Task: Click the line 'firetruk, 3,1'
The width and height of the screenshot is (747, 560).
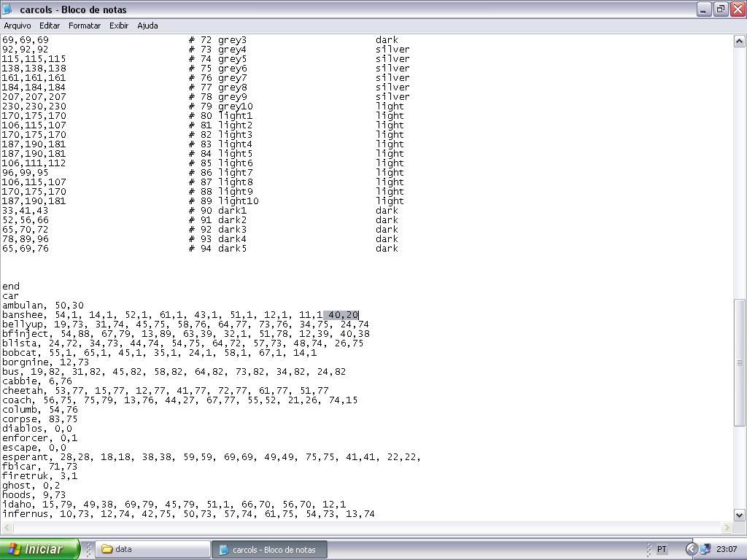Action: coord(40,477)
